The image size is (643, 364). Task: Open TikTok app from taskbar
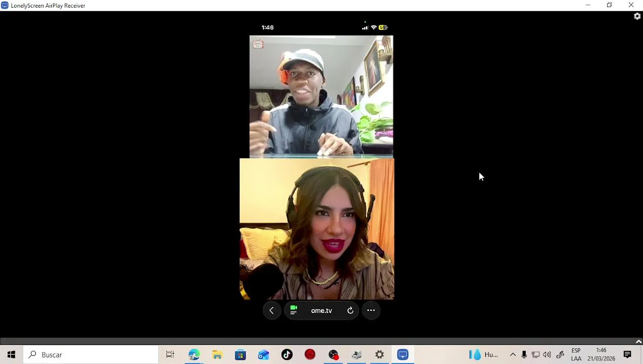pos(287,355)
